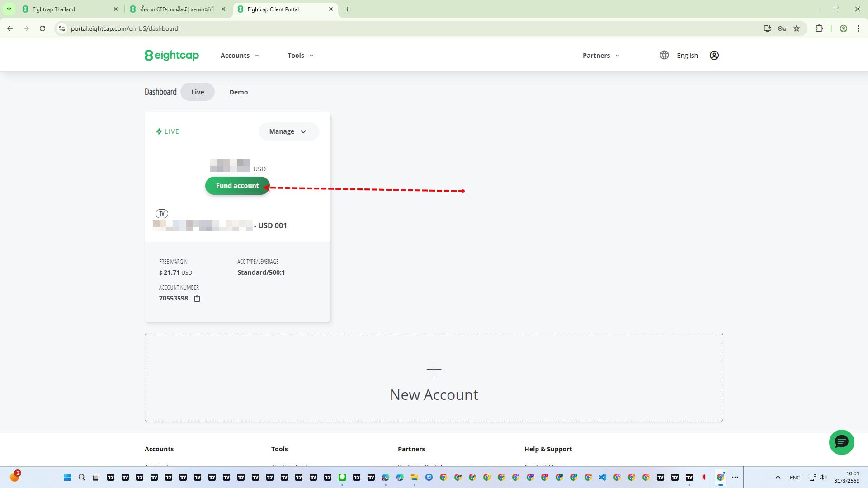Image resolution: width=868 pixels, height=488 pixels.
Task: Open a new browser tab
Action: [347, 9]
